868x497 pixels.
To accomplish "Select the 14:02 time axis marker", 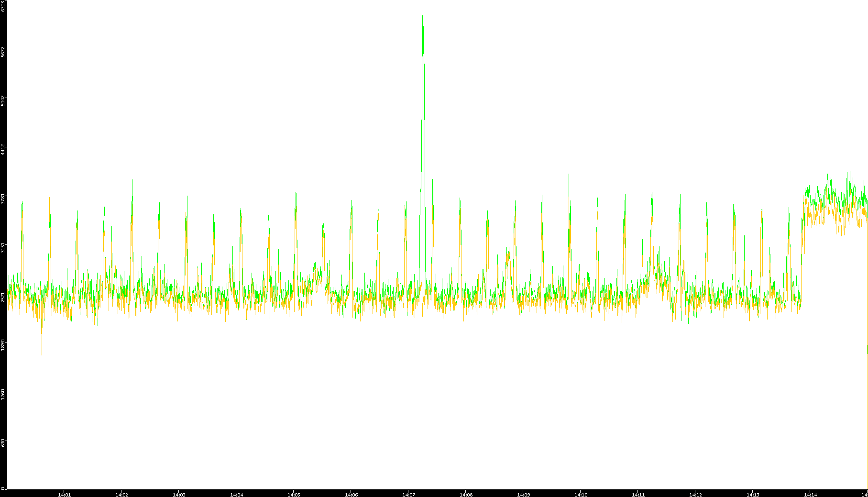I will click(121, 494).
